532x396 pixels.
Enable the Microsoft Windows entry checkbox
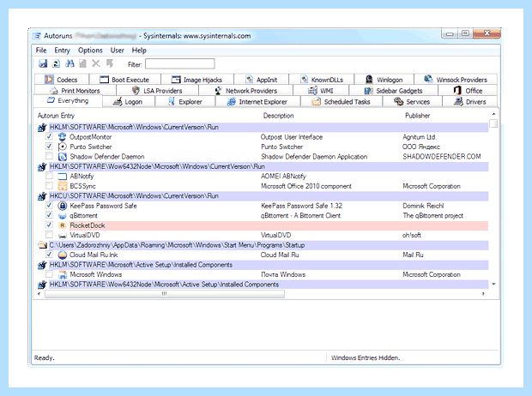[x=49, y=274]
